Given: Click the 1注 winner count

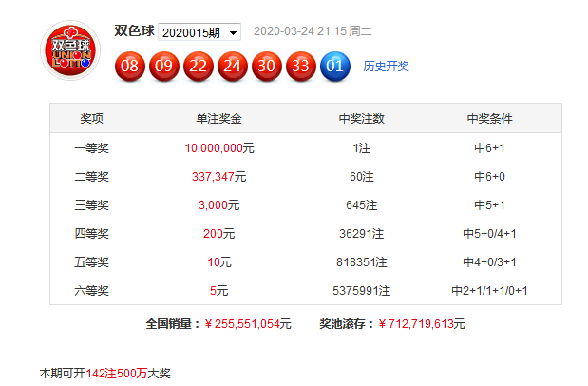Looking at the screenshot, I should pos(362,148).
